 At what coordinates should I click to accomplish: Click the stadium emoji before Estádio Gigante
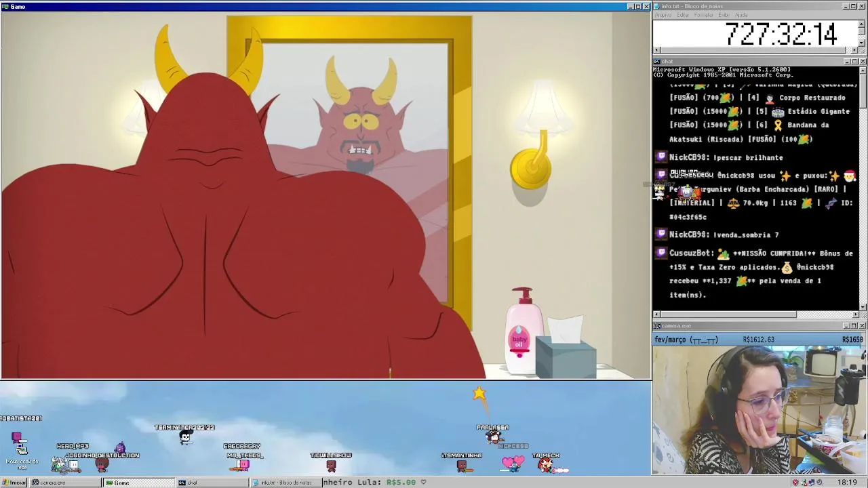pos(778,111)
